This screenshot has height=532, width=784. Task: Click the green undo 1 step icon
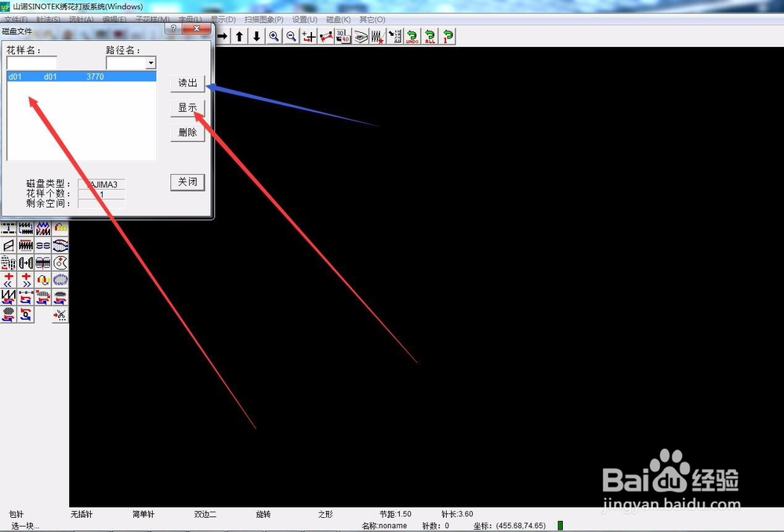coord(448,37)
